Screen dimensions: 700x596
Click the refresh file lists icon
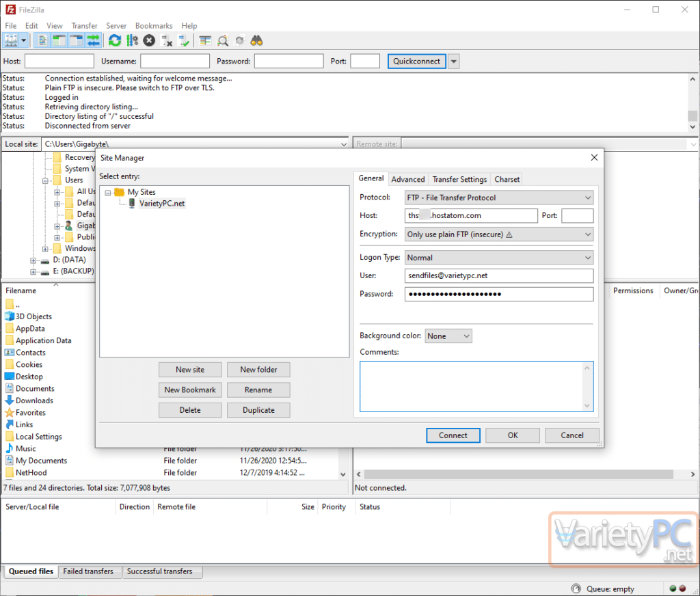pos(115,41)
